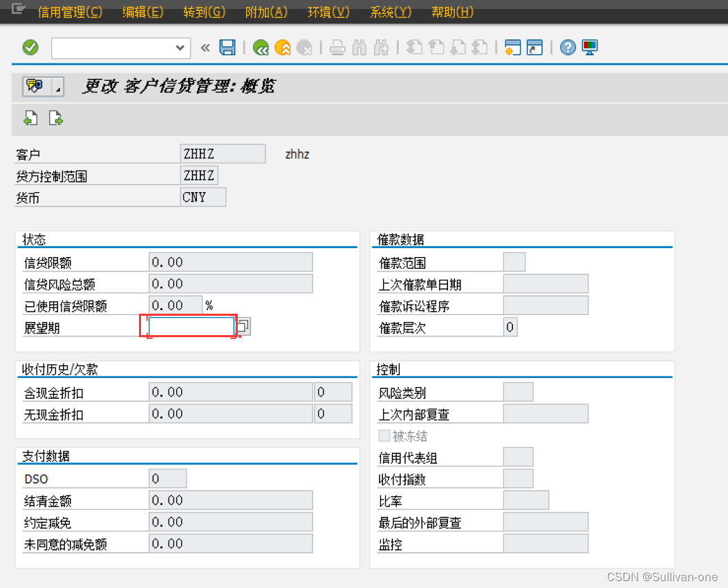Select the 信贷限额 value field

pyautogui.click(x=230, y=262)
